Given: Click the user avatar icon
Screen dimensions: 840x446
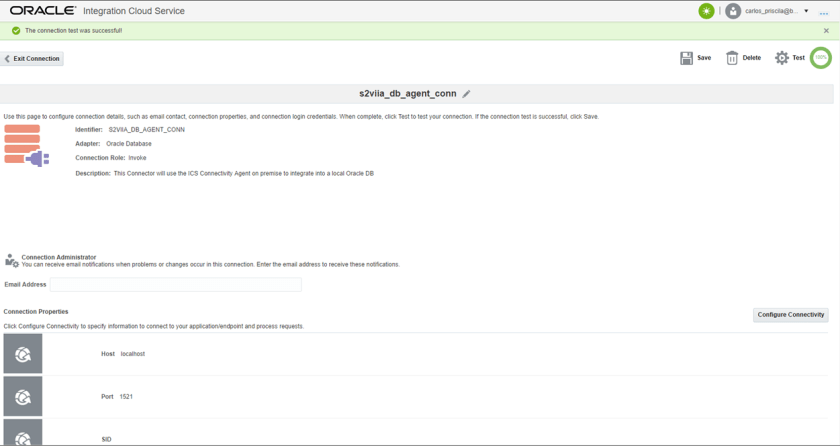Looking at the screenshot, I should (733, 11).
